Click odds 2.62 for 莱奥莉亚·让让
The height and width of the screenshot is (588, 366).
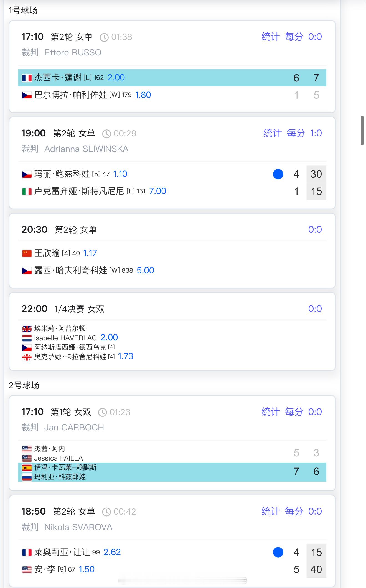112,552
